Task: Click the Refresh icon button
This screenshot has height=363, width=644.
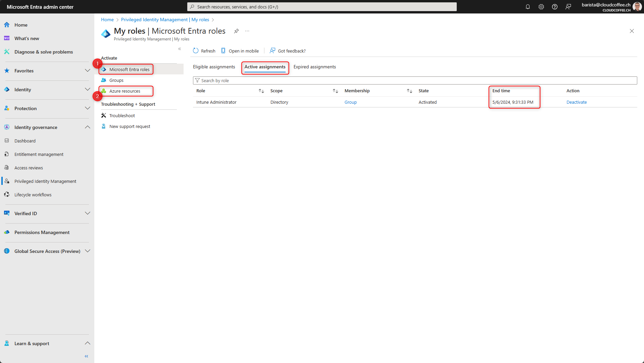Action: click(x=196, y=51)
